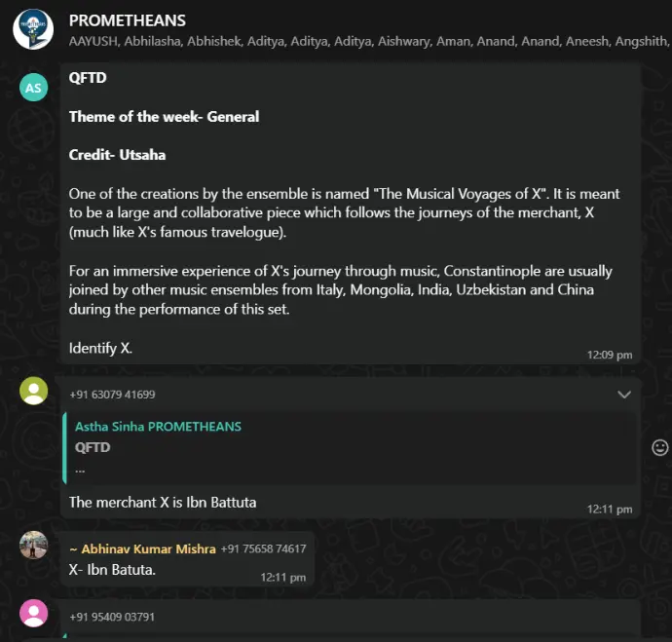Select the 'The merchant X is Ibn Battuta' message
The width and height of the screenshot is (672, 642).
coord(163,503)
